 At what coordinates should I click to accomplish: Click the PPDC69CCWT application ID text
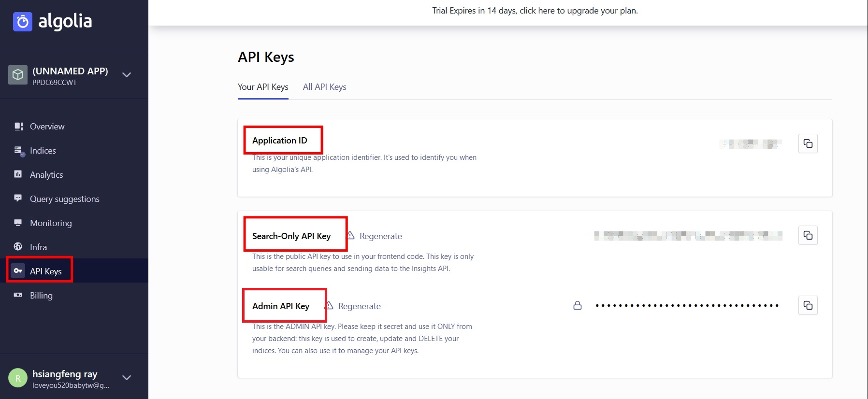(x=55, y=83)
